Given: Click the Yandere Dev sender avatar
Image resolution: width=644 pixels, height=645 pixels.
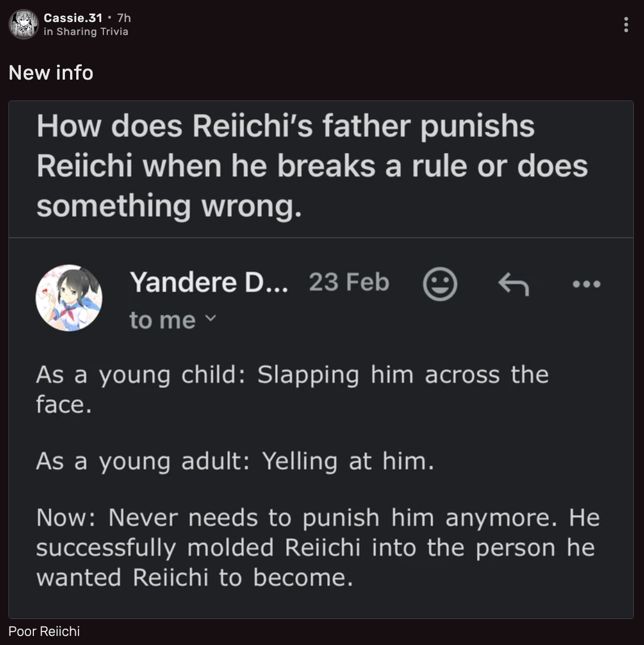Looking at the screenshot, I should click(x=69, y=298).
